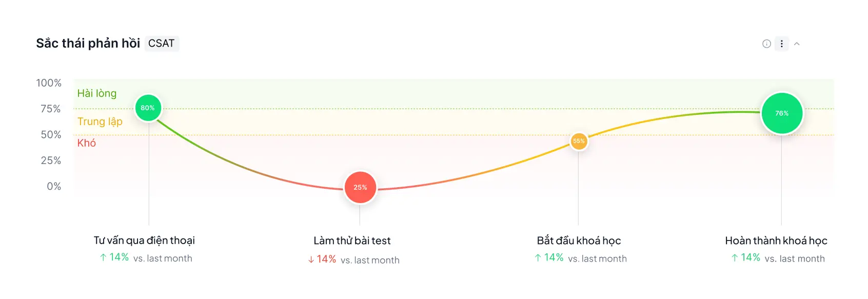
Task: Click the Bắt đầu khoá học label
Action: tap(579, 240)
